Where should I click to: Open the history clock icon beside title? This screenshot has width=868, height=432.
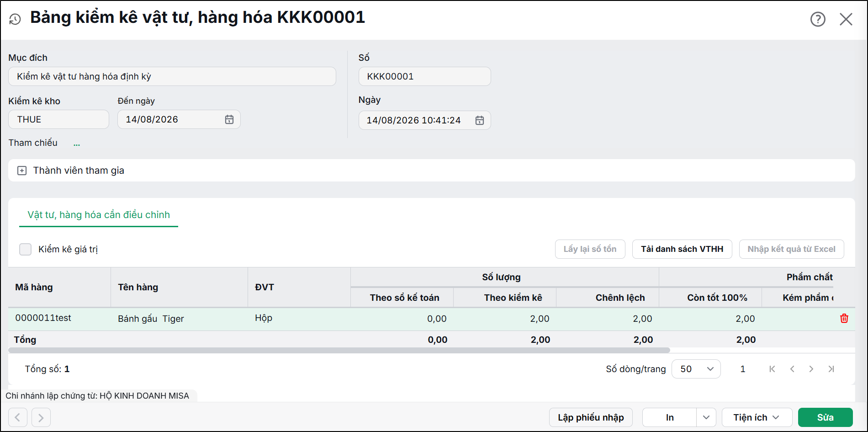[15, 19]
